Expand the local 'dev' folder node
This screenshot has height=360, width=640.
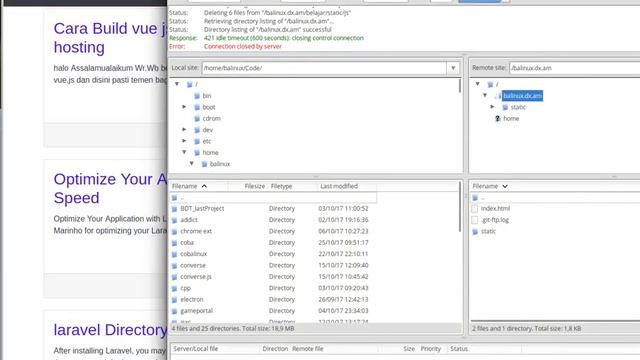[184, 129]
